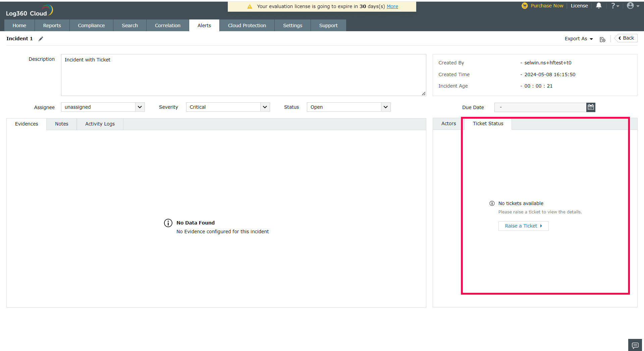Click the Raise a Ticket button
Image resolution: width=644 pixels, height=351 pixels.
[523, 226]
